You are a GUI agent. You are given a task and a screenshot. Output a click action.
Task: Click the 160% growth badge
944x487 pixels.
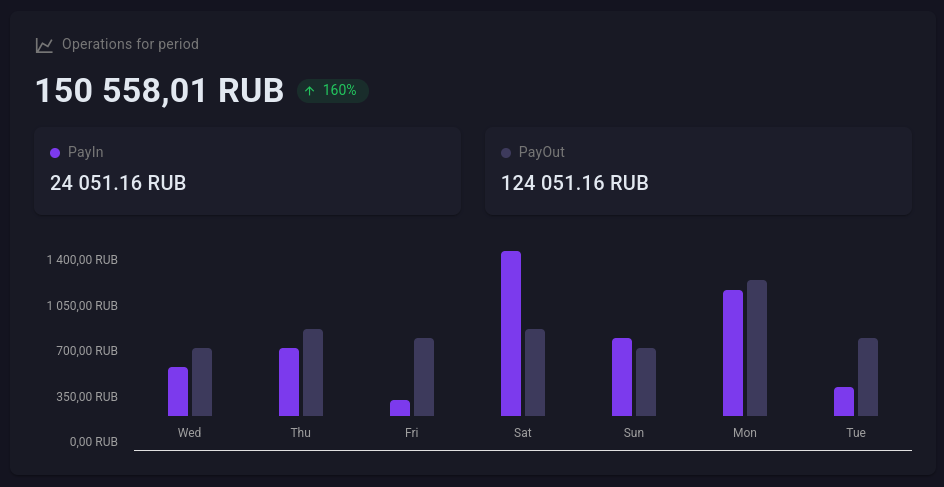coord(333,91)
